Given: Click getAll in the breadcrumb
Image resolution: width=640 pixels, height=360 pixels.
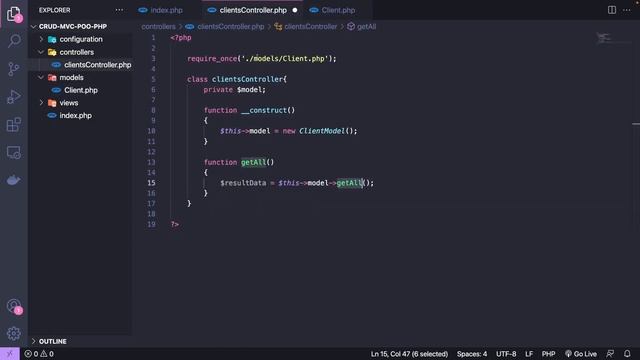Looking at the screenshot, I should [x=367, y=27].
